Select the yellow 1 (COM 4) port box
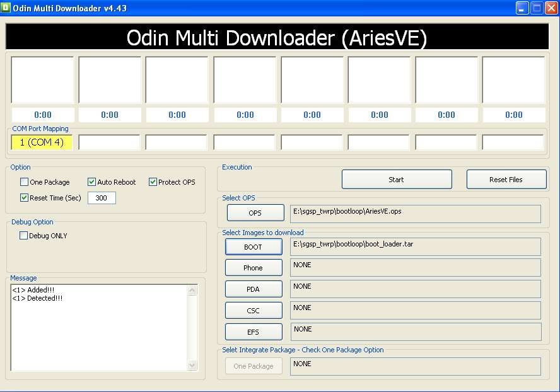 point(42,142)
